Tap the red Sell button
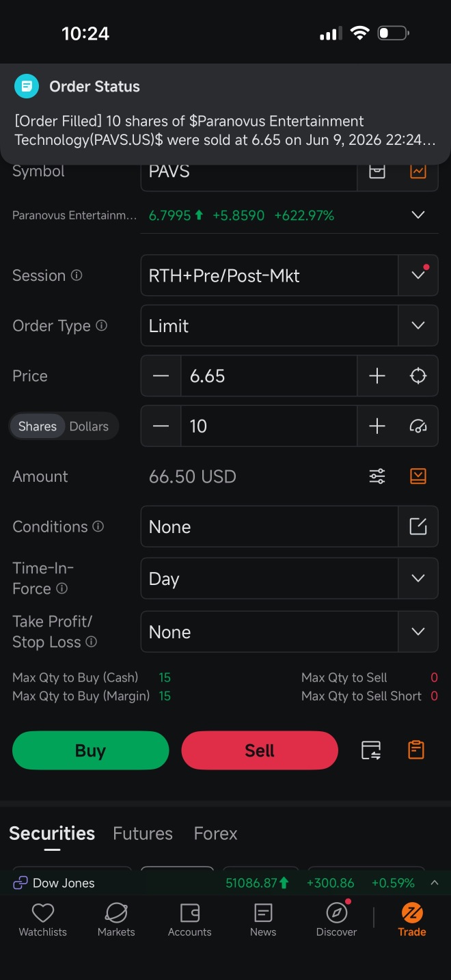451x980 pixels. tap(260, 750)
